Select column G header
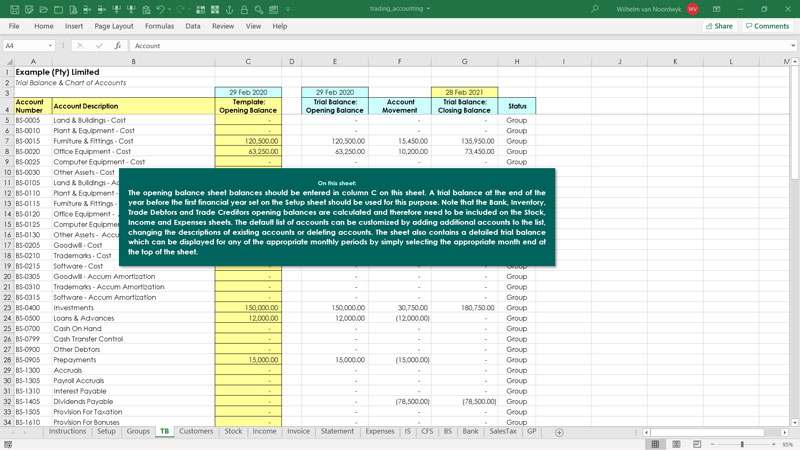800x450 pixels. click(464, 61)
